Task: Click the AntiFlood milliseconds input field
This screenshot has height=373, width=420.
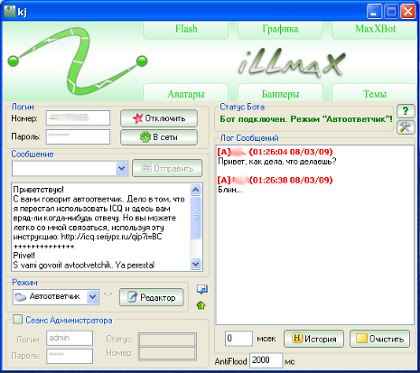Action: [266, 361]
